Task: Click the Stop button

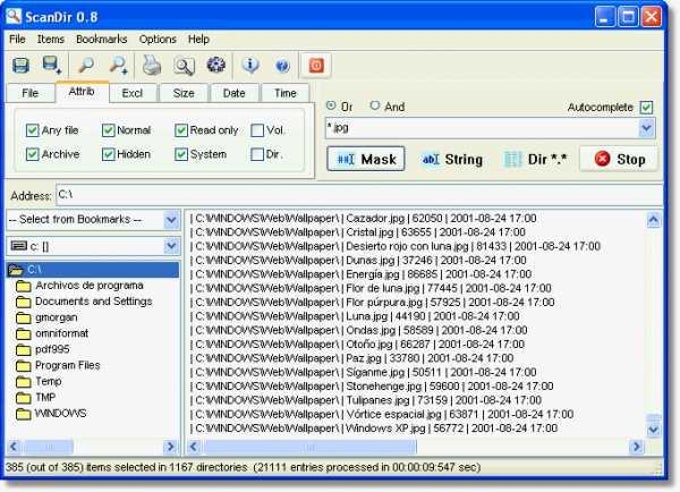Action: (619, 159)
